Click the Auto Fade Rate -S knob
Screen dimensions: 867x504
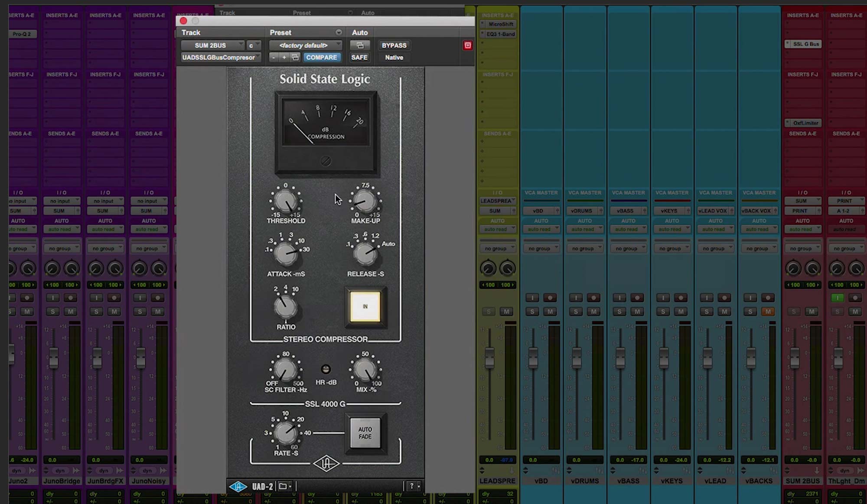pyautogui.click(x=286, y=432)
